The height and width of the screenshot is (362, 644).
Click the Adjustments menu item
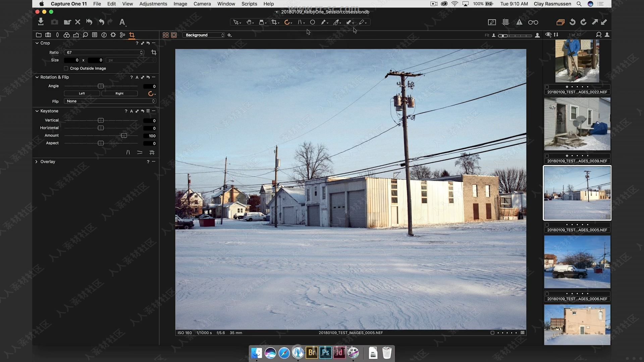[x=153, y=4]
